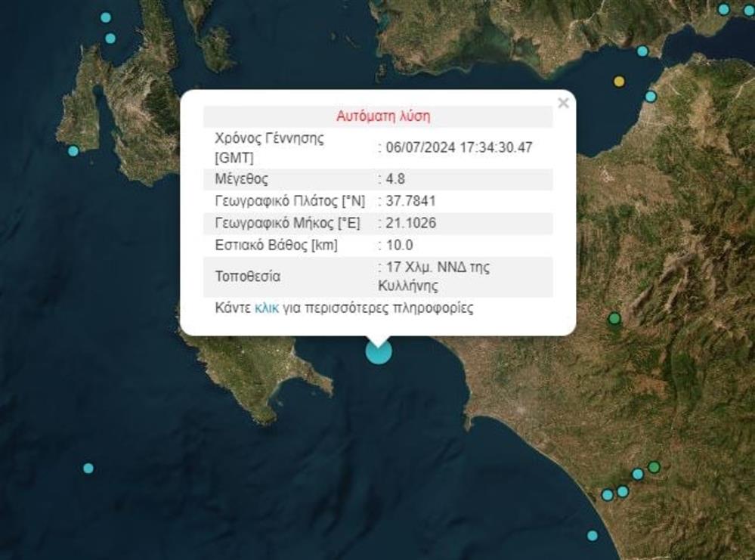Click the cyan marker west of Kefalonia island
755x560 pixels.
[x=73, y=150]
